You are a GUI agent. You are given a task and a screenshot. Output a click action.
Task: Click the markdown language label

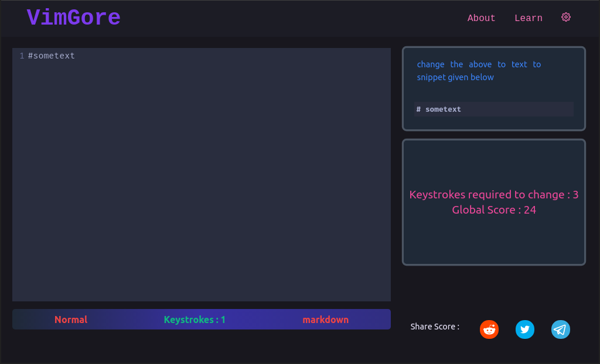click(x=325, y=320)
